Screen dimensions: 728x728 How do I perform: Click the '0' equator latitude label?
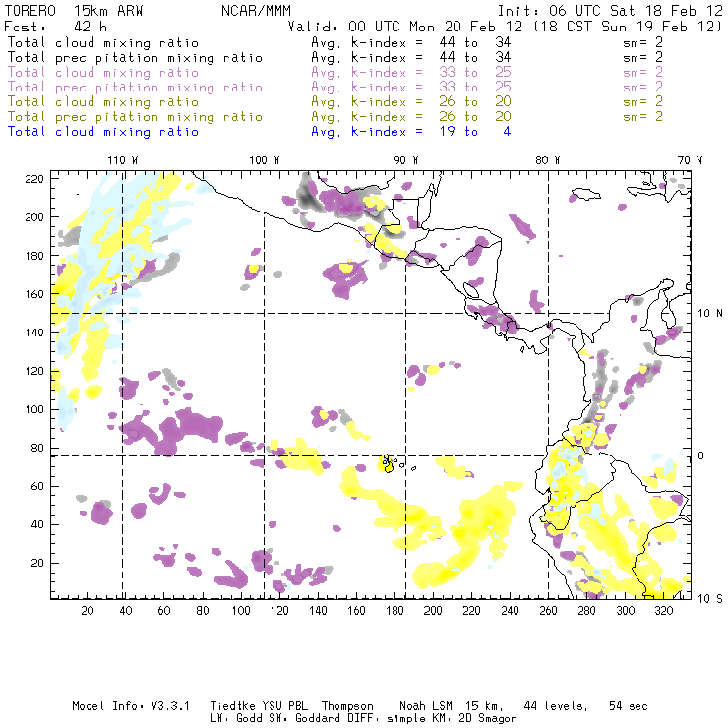[701, 455]
